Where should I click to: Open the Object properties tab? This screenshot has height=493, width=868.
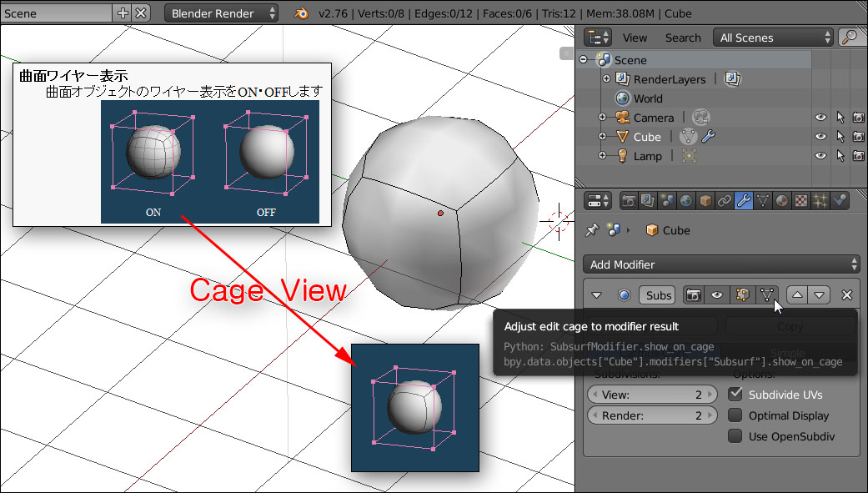[x=705, y=200]
